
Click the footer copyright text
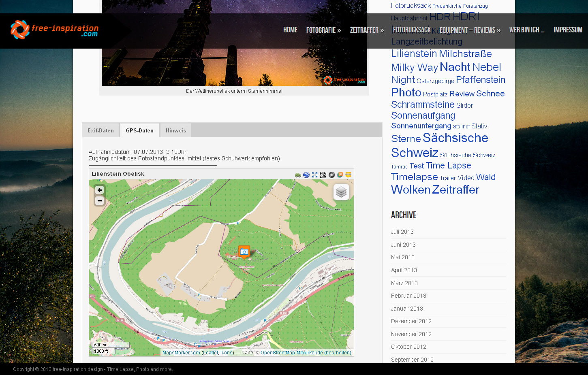(x=93, y=369)
